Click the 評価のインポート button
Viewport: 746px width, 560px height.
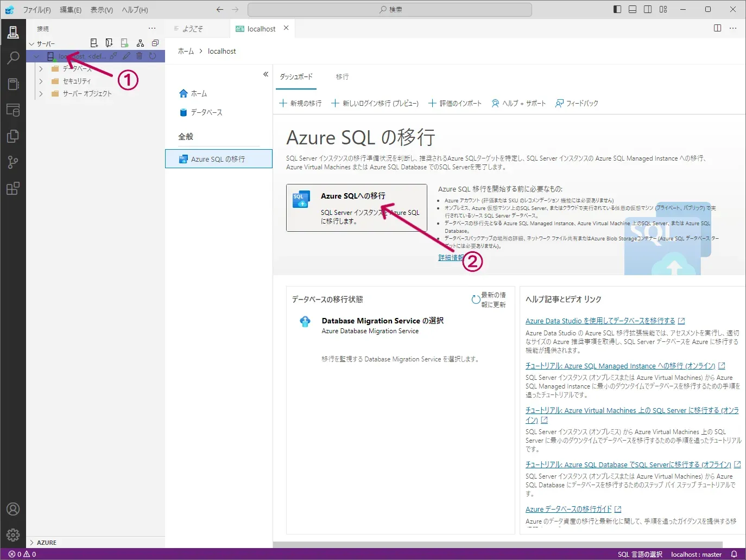455,103
